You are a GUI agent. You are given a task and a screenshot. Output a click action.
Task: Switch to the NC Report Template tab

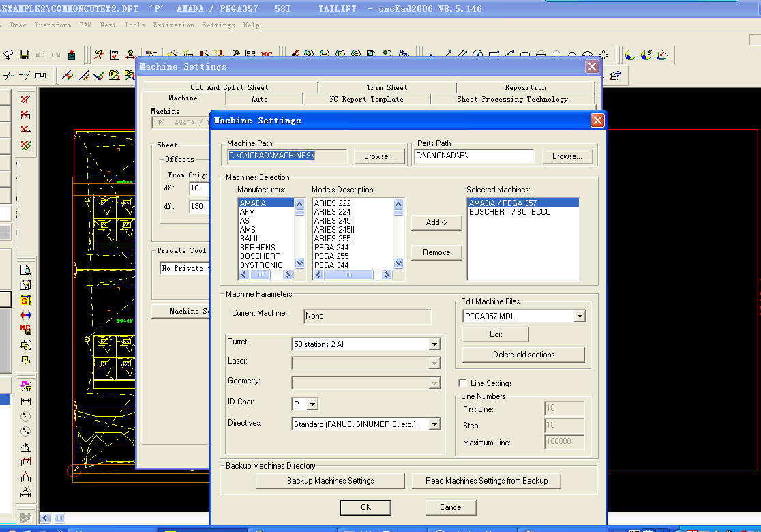[x=366, y=99]
